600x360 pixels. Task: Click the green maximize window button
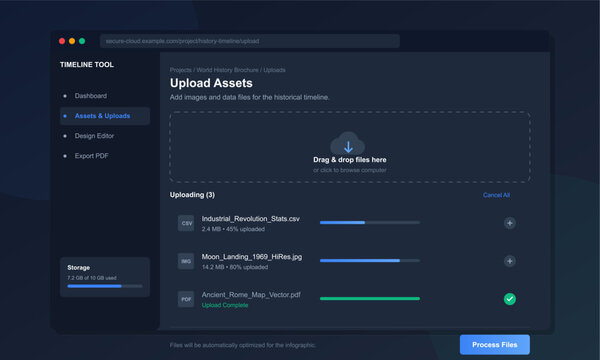tap(82, 41)
